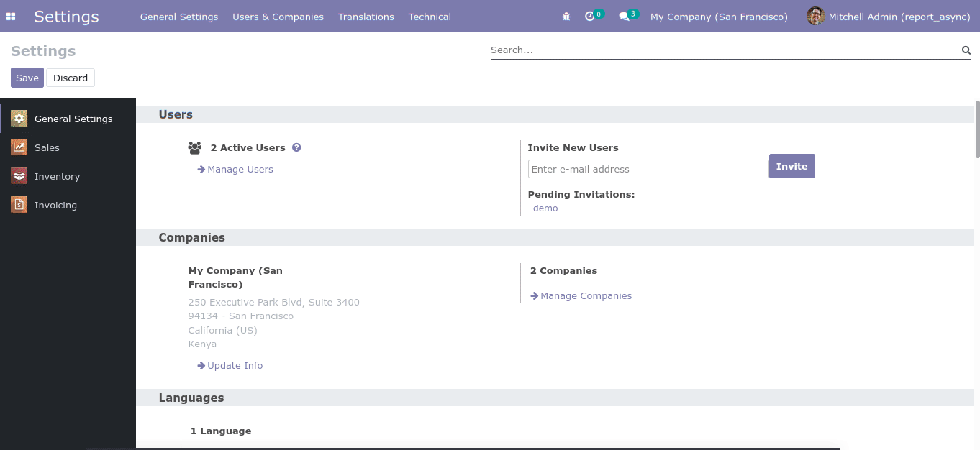Select General Settings in the sidebar
Screen dimensions: 980x450
(x=73, y=119)
